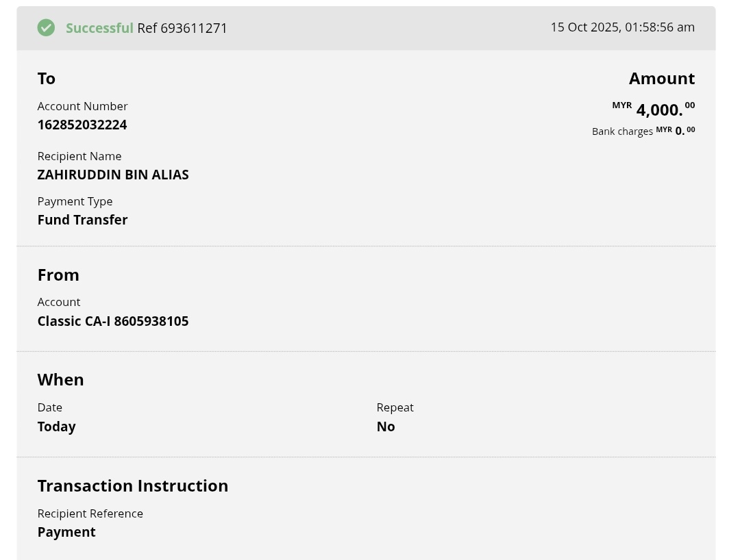
Task: Click the Repeat value No
Action: pyautogui.click(x=386, y=427)
